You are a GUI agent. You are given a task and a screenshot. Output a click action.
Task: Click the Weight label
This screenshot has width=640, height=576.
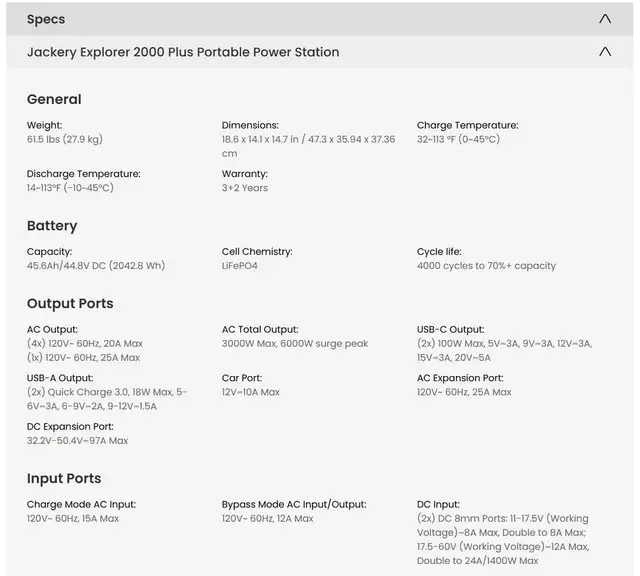click(x=44, y=125)
